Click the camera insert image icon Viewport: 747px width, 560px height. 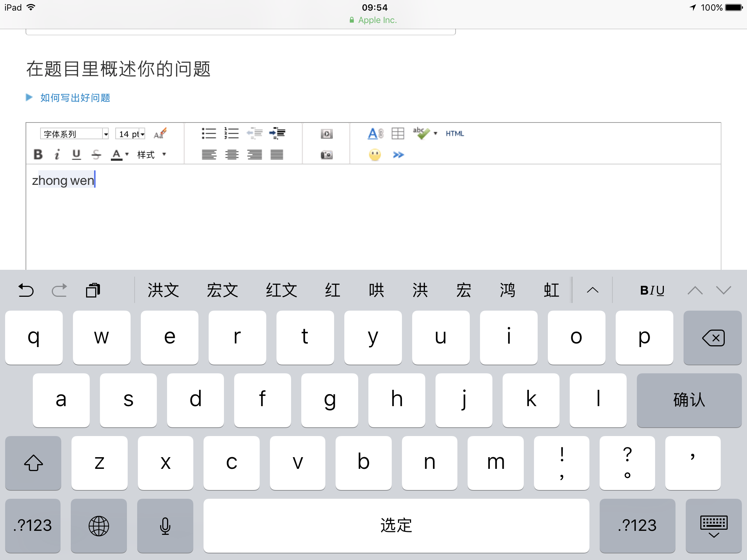point(326,155)
